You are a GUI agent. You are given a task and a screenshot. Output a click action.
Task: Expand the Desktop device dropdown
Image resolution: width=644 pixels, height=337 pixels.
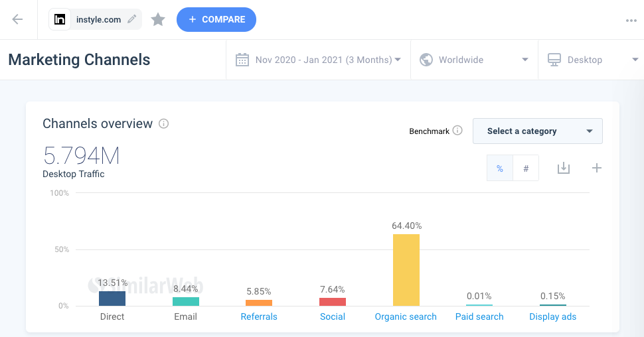pyautogui.click(x=635, y=60)
